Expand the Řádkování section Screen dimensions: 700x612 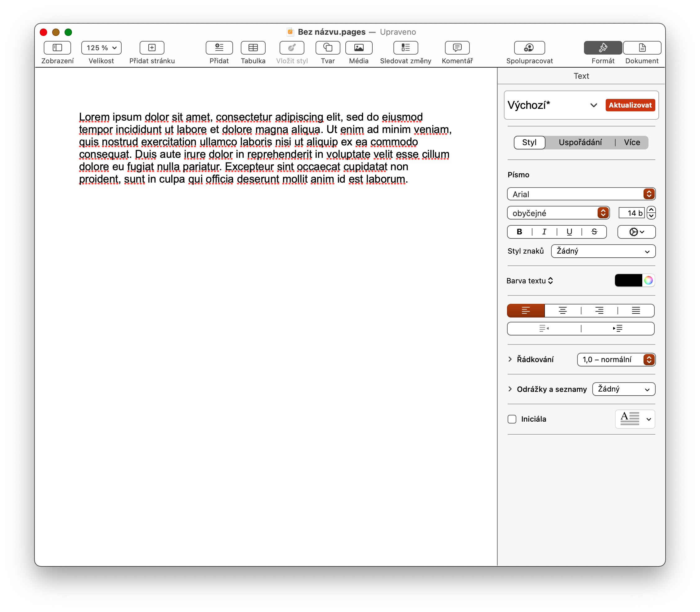(x=510, y=359)
